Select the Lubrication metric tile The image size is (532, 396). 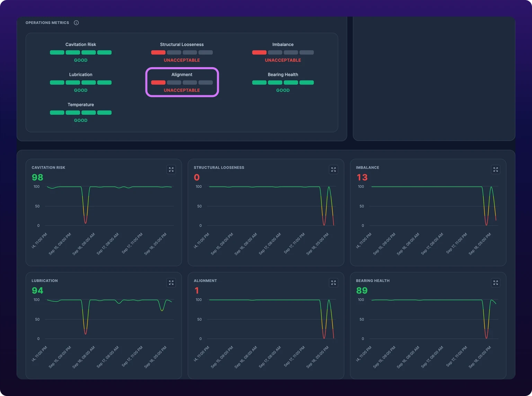click(81, 82)
